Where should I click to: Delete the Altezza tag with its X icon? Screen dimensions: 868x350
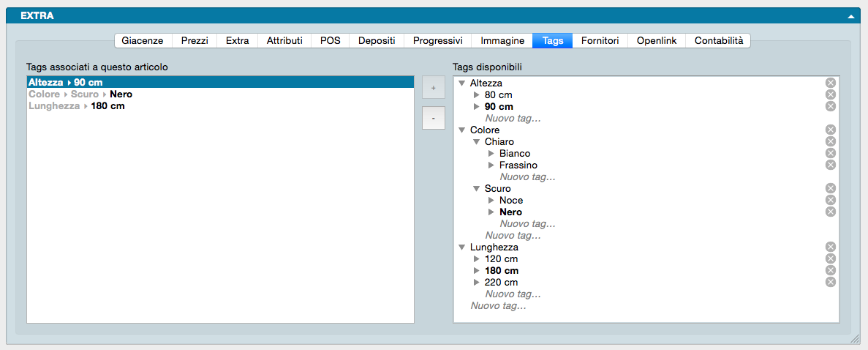coord(830,83)
